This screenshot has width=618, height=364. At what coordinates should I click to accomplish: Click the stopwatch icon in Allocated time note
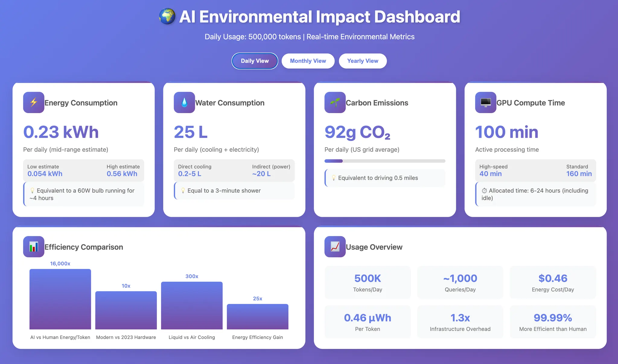click(484, 191)
